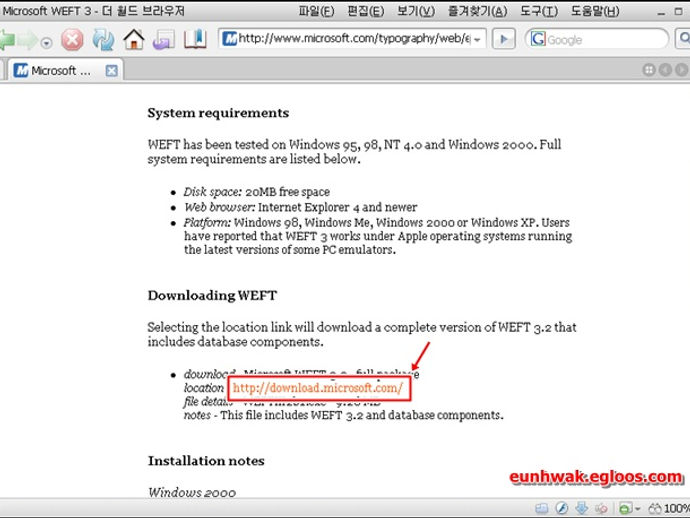This screenshot has height=518, width=690.
Task: Click the Google search engine icon
Action: tap(538, 39)
